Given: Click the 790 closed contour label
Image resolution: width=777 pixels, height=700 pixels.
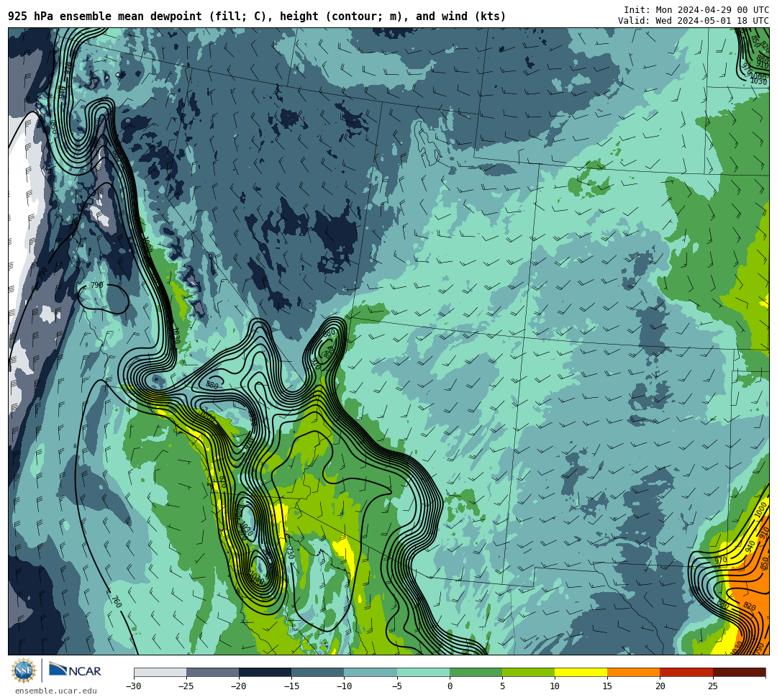Looking at the screenshot, I should pos(97,286).
